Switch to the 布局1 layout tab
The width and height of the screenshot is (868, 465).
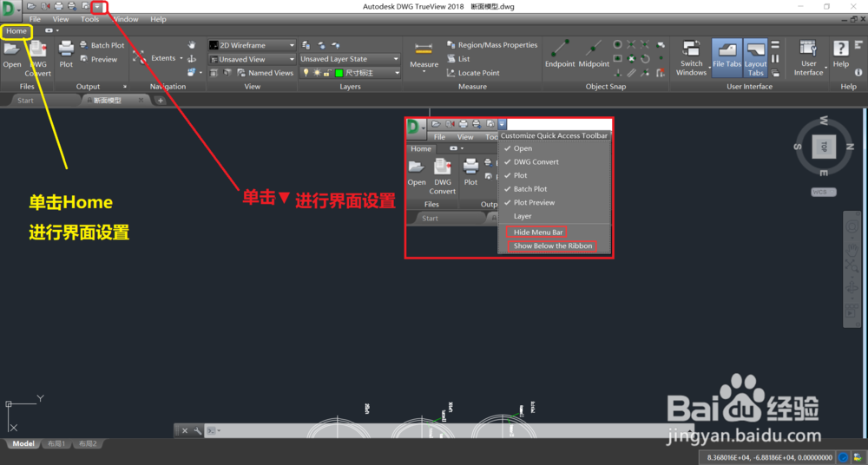[x=56, y=443]
